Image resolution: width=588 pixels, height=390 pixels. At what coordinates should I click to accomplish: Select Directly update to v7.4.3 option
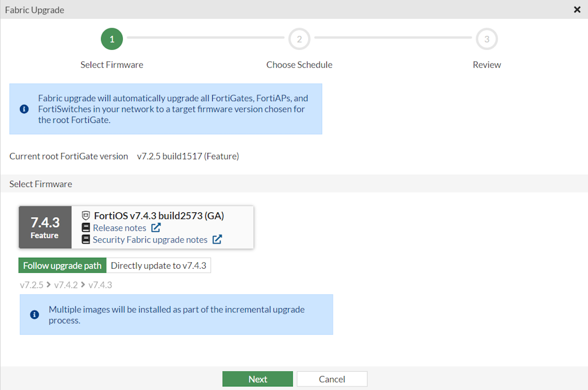(x=159, y=265)
